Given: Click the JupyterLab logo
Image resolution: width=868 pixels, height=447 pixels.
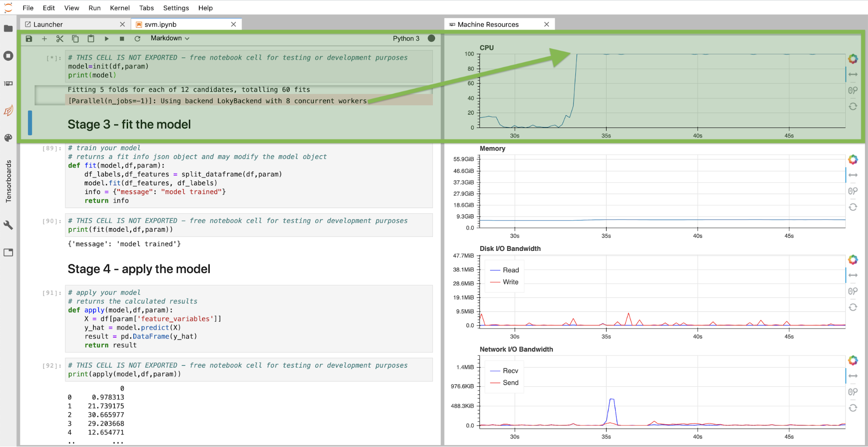Looking at the screenshot, I should (x=8, y=7).
